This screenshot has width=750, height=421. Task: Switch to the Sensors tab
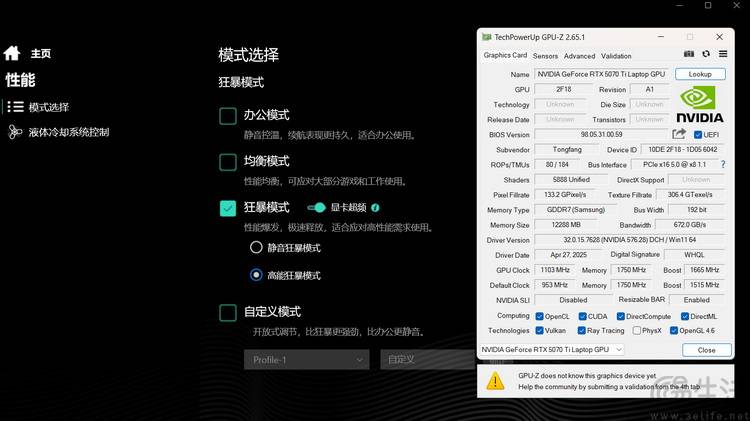click(545, 56)
